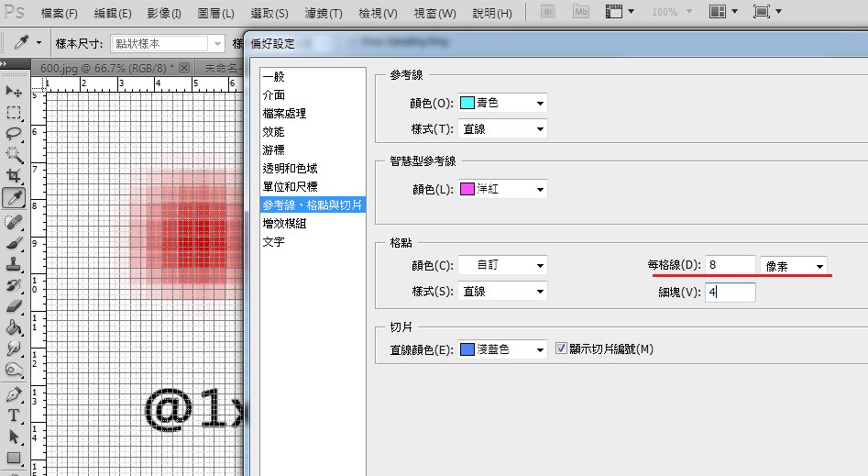Open the 像素 unit dropdown
The width and height of the screenshot is (868, 476).
click(794, 266)
